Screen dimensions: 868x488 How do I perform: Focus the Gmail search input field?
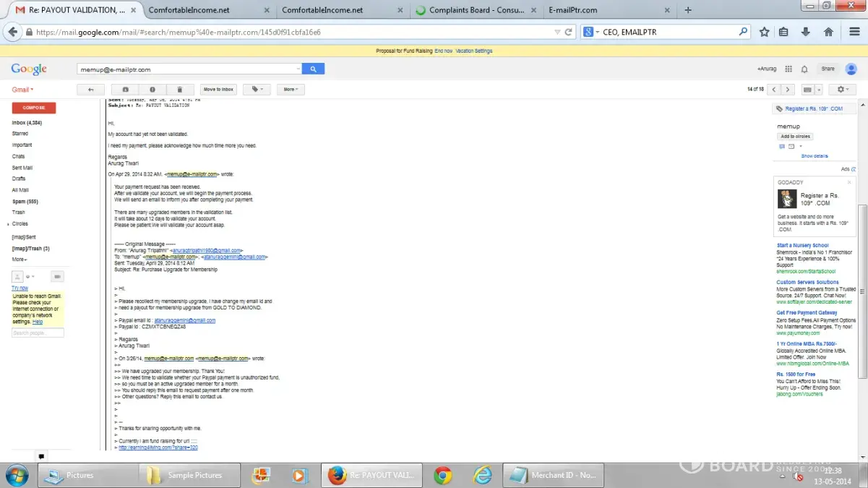pos(188,69)
